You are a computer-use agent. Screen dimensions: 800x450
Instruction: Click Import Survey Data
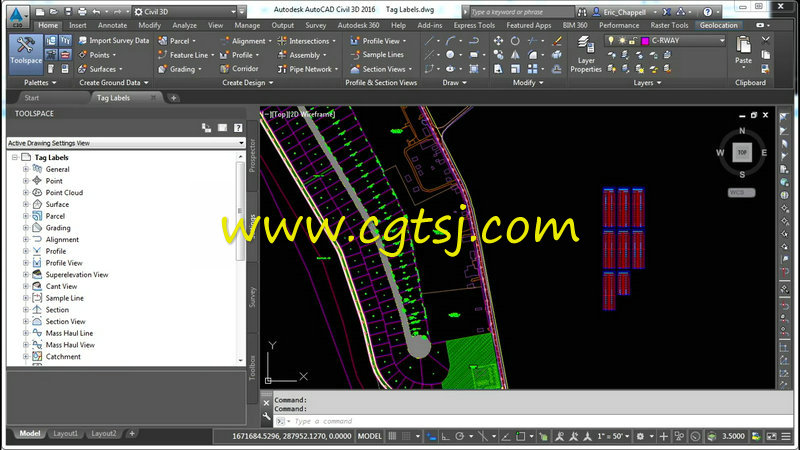click(x=114, y=40)
